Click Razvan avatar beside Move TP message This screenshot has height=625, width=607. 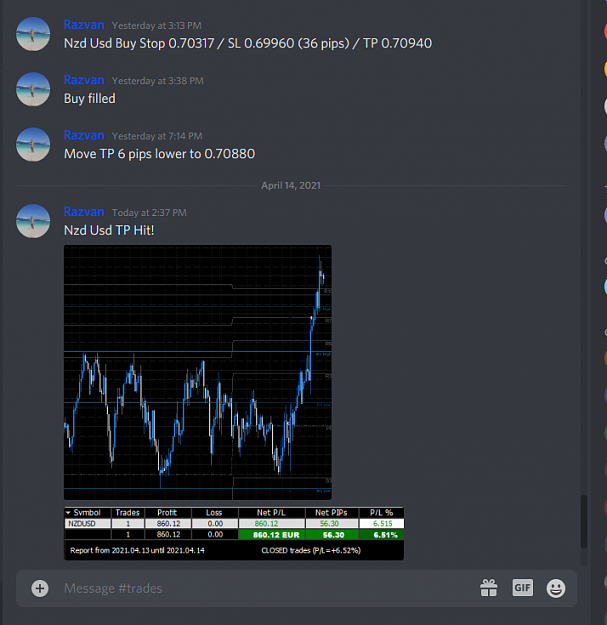[x=33, y=145]
